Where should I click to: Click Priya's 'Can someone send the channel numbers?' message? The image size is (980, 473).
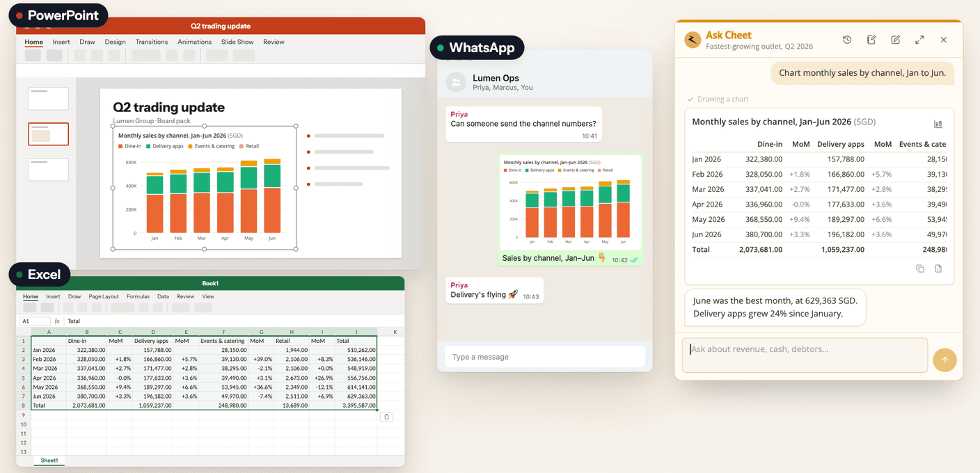[523, 125]
